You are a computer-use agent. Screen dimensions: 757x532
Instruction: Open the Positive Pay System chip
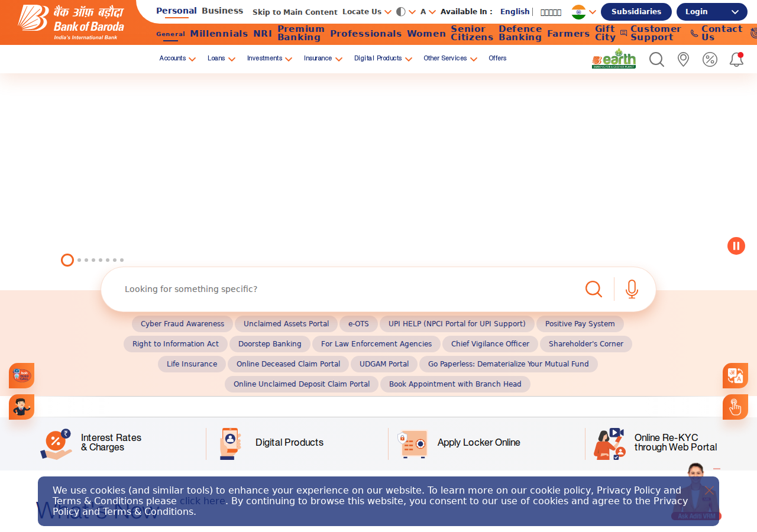click(x=580, y=324)
